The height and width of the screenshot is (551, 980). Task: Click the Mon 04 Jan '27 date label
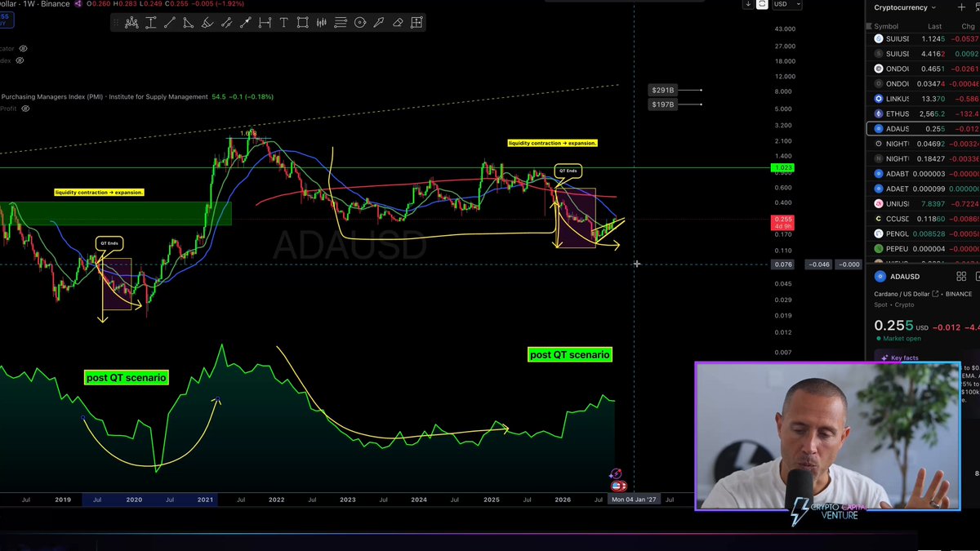coord(634,499)
